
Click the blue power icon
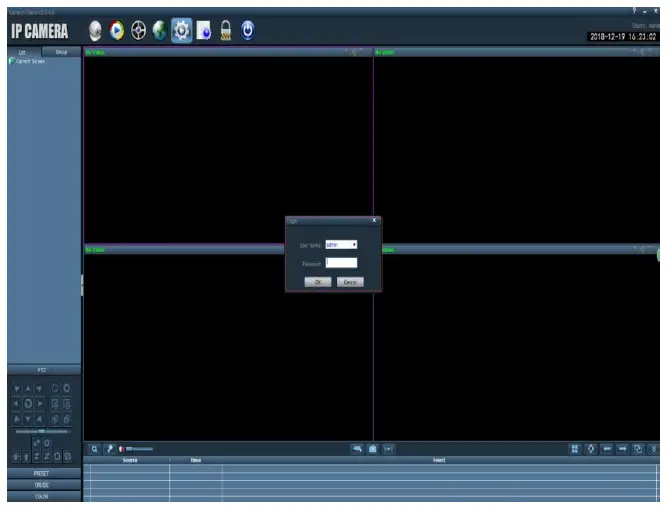coord(247,30)
